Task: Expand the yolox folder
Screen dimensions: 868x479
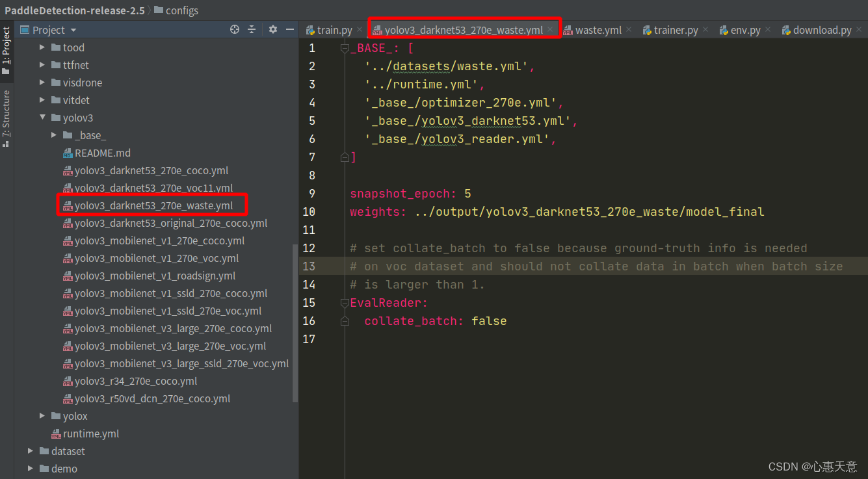Action: 42,416
